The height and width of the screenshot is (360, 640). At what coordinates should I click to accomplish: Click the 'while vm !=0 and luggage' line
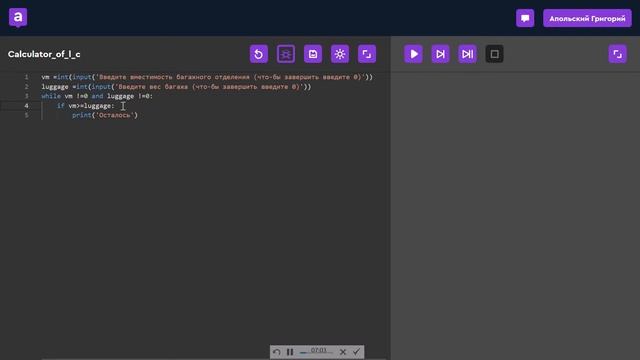coord(97,96)
